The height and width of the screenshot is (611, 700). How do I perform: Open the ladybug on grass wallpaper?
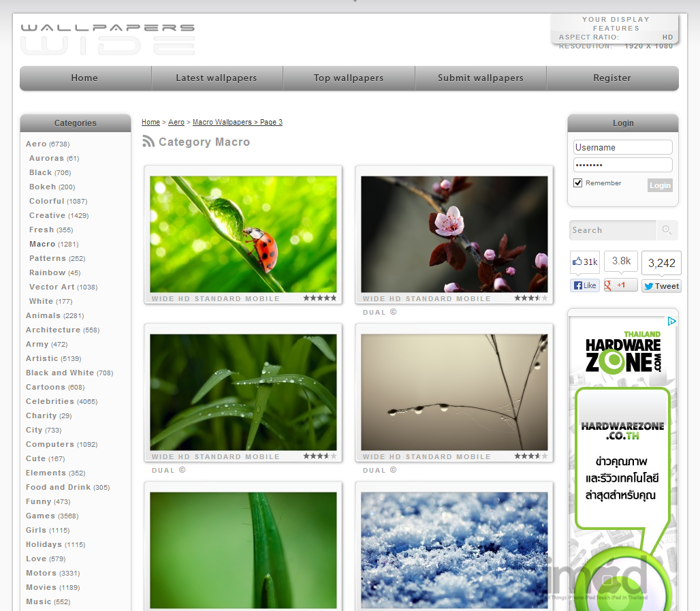(243, 234)
